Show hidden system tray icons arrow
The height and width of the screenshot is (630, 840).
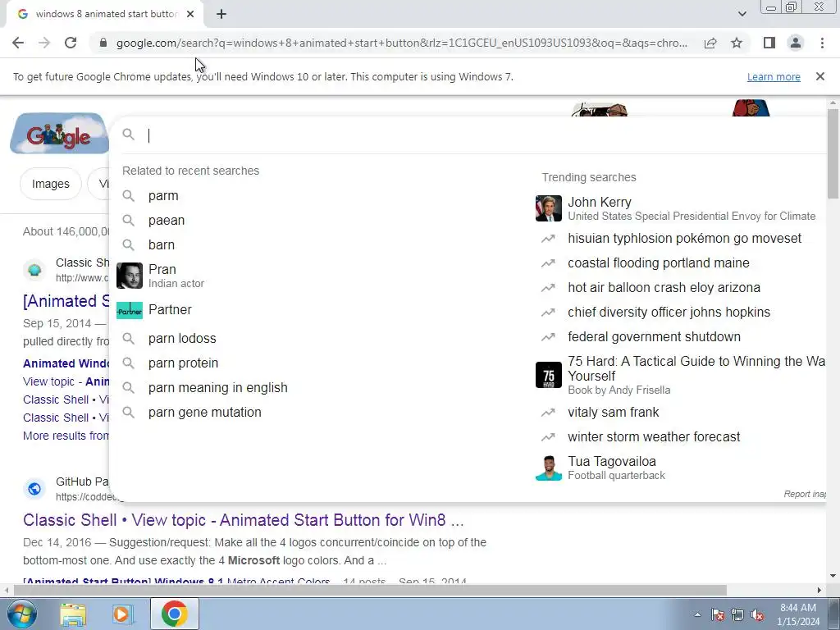click(x=697, y=614)
